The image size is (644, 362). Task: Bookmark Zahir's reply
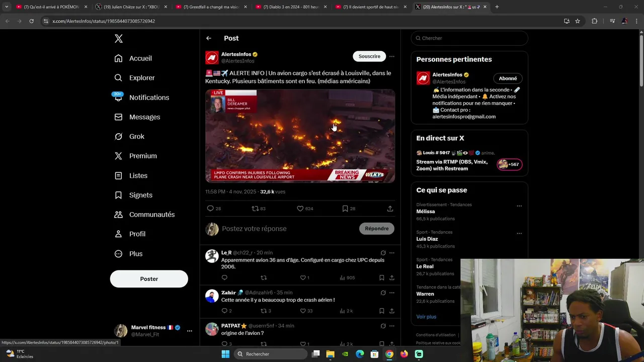[382, 311]
